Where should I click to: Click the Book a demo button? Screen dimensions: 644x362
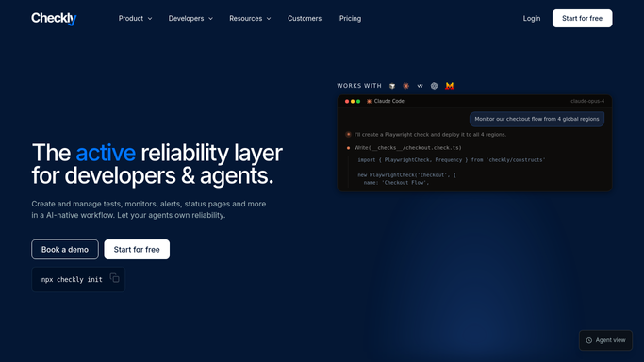point(65,250)
